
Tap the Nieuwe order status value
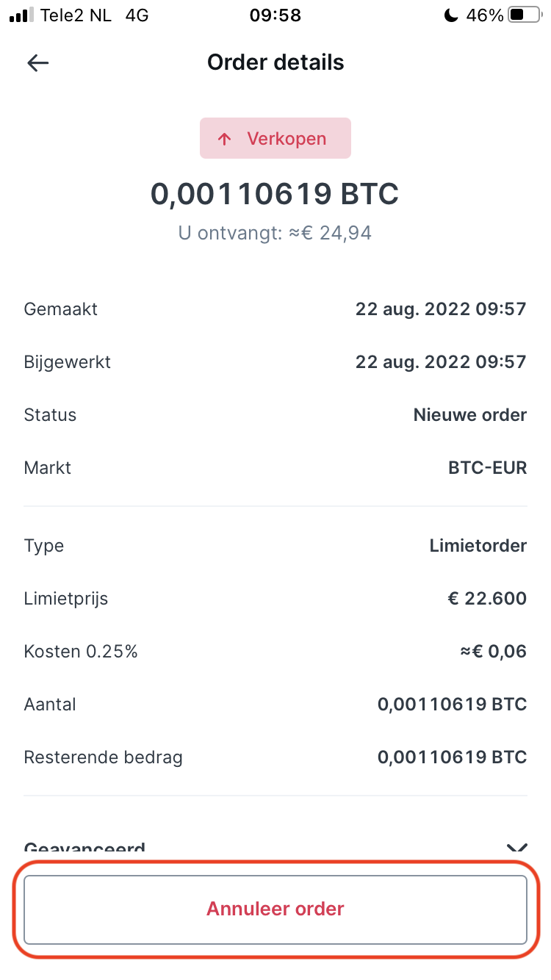470,415
